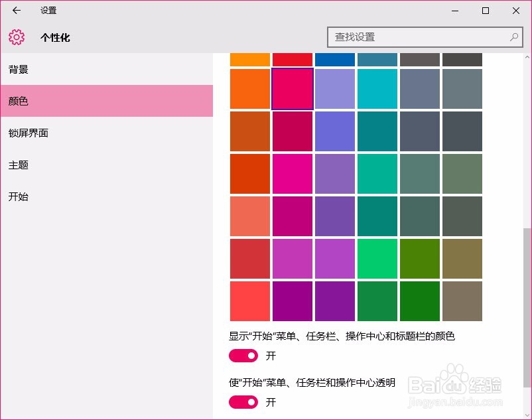Turn off the title bar color toggle
The image size is (532, 420).
click(x=243, y=356)
